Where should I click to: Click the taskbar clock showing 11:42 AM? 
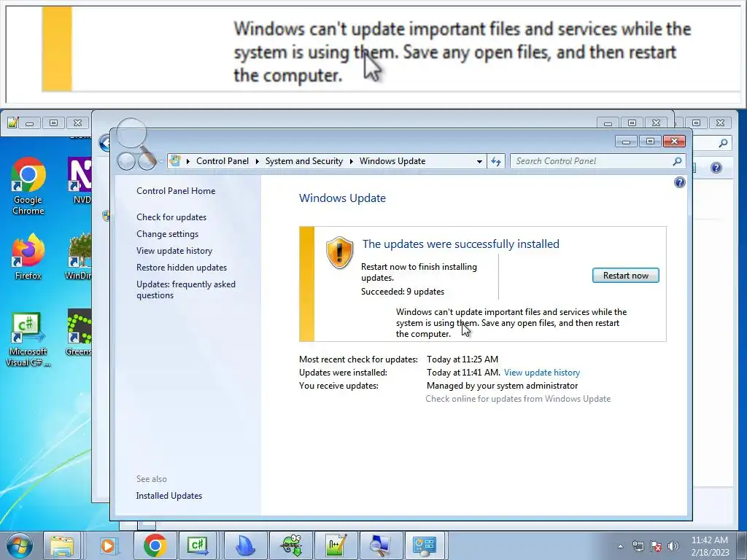coord(710,546)
